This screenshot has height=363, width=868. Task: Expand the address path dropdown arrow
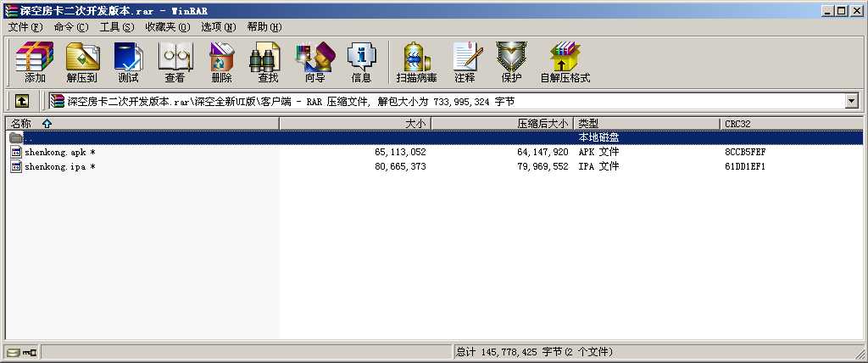(851, 101)
